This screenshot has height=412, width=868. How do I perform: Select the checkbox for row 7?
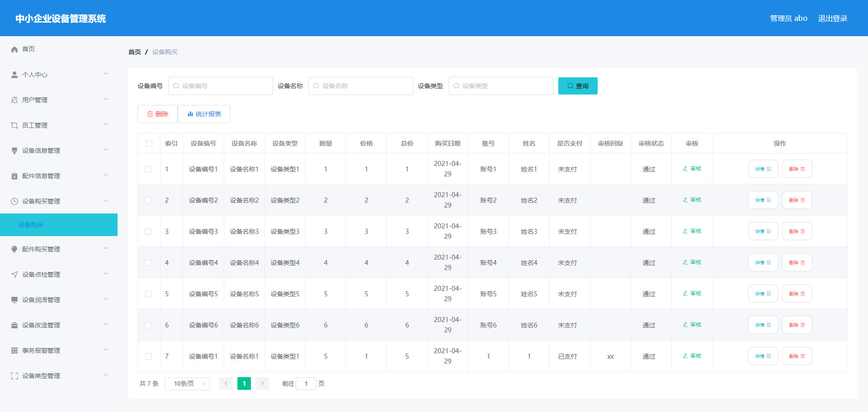click(x=148, y=356)
